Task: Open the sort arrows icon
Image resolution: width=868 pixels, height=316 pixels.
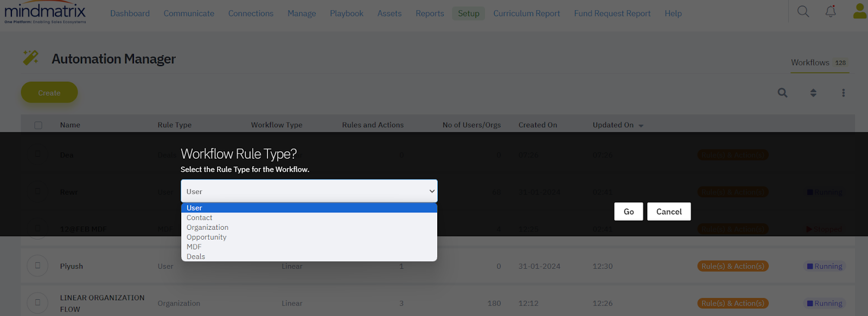Action: tap(813, 93)
